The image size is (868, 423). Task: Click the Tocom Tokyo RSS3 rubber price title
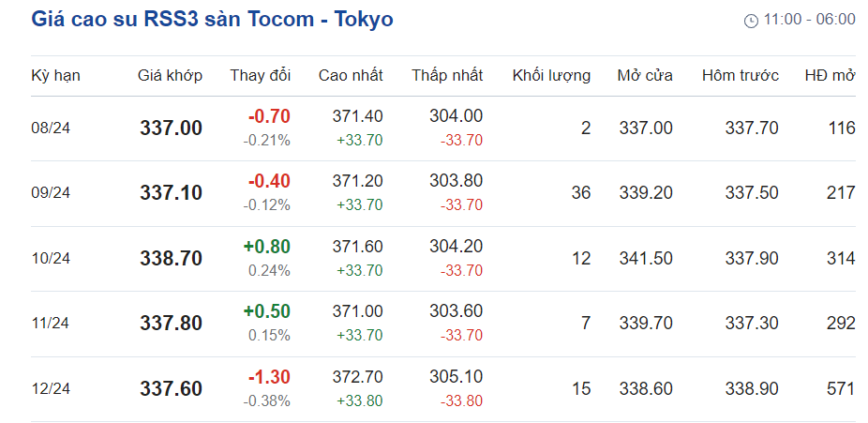click(x=212, y=19)
